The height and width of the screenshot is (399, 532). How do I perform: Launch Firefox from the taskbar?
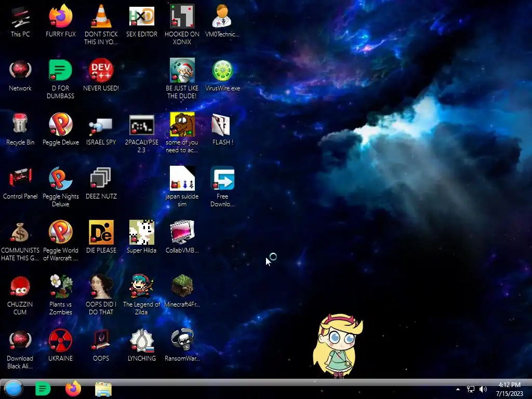coord(73,389)
